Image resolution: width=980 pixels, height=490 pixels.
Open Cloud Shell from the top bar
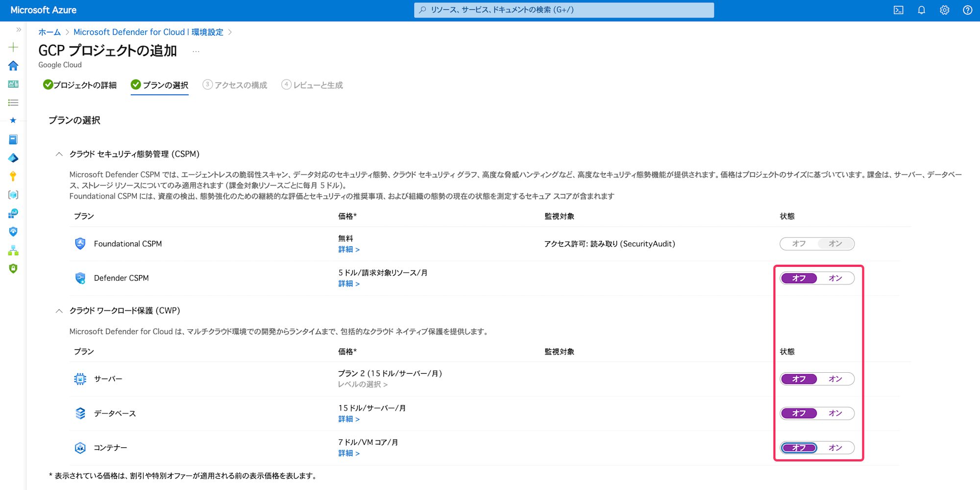(x=898, y=10)
